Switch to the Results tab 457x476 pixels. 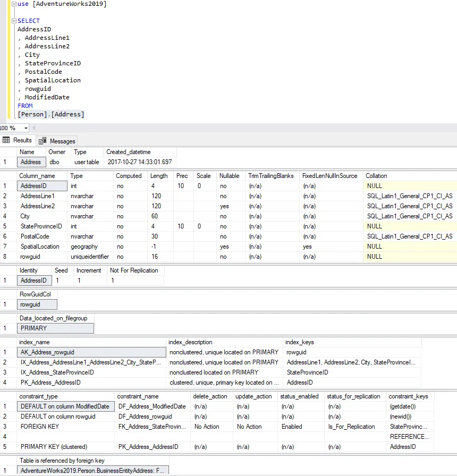[x=18, y=140]
